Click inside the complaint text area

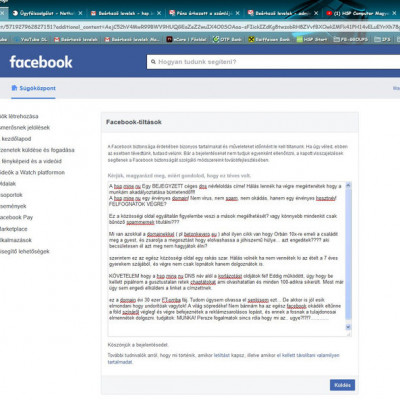point(227,259)
